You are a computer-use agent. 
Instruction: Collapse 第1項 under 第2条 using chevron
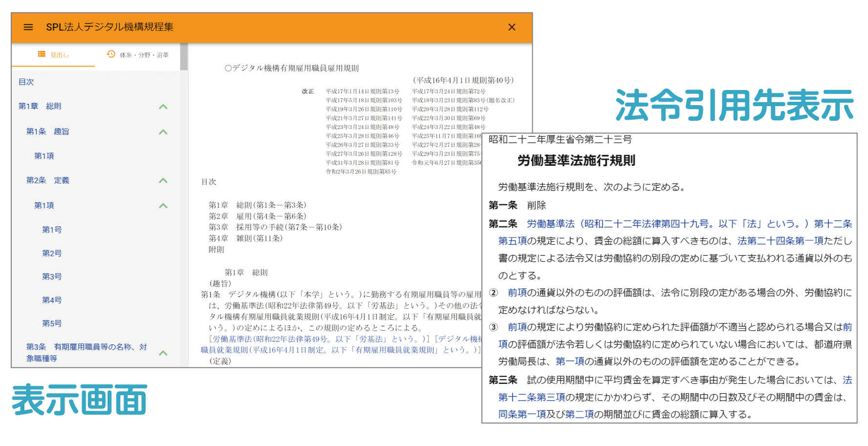(163, 206)
